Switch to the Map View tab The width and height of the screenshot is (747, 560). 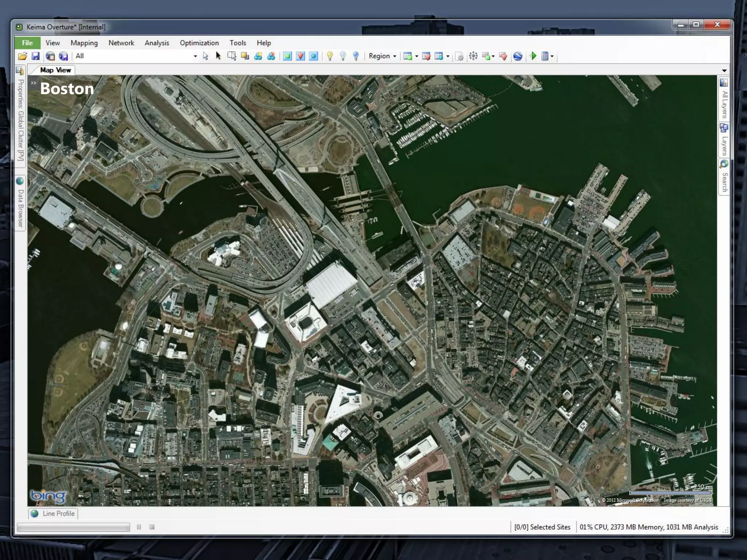pos(55,70)
